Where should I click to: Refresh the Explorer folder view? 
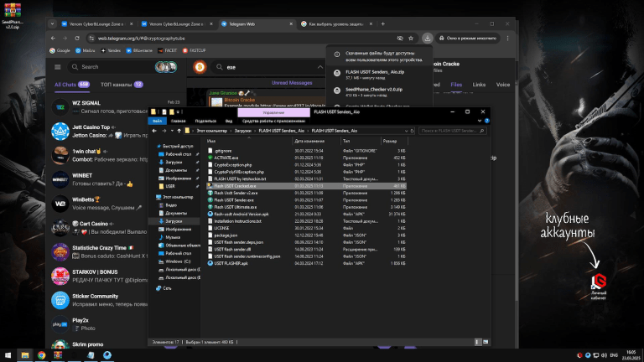pos(412,131)
